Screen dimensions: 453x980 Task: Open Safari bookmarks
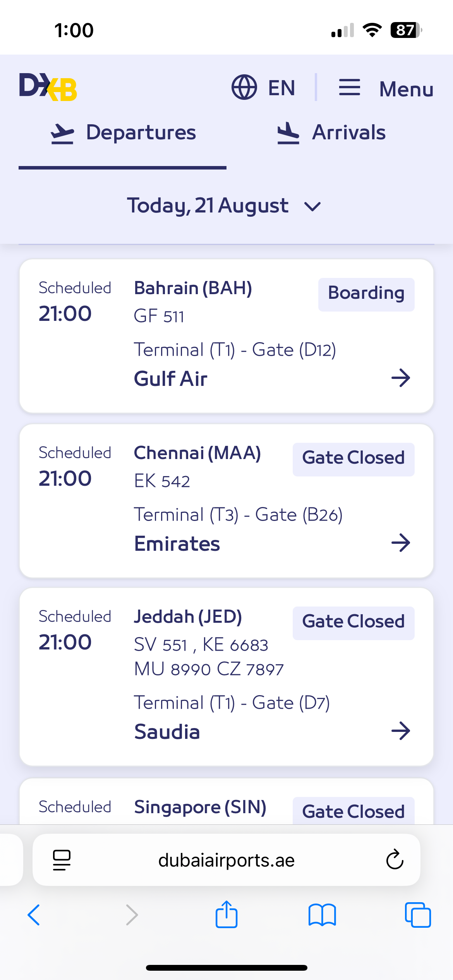322,915
